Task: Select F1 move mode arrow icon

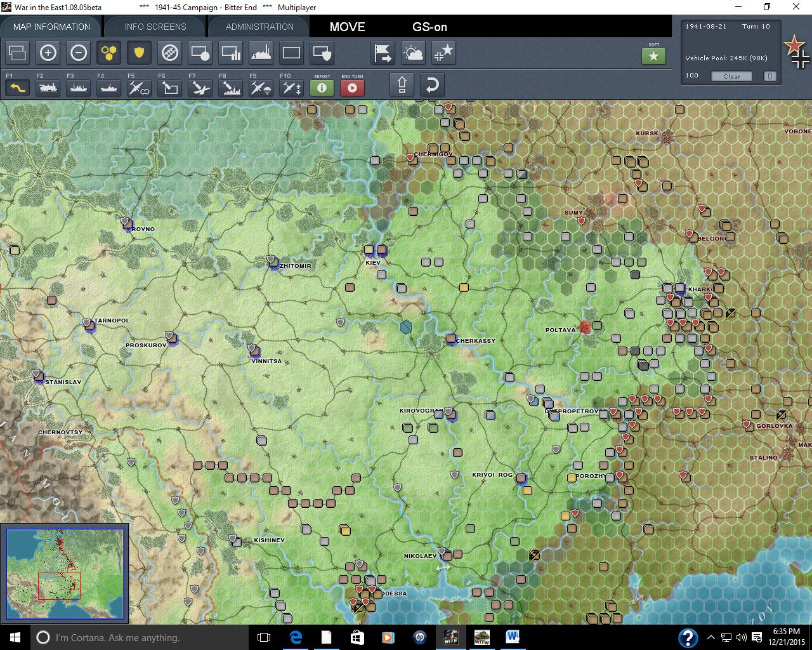Action: pos(18,88)
